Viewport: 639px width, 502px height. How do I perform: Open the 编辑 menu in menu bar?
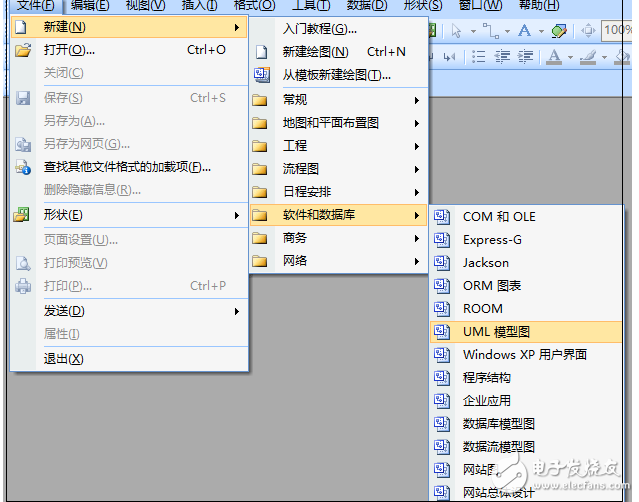point(90,5)
